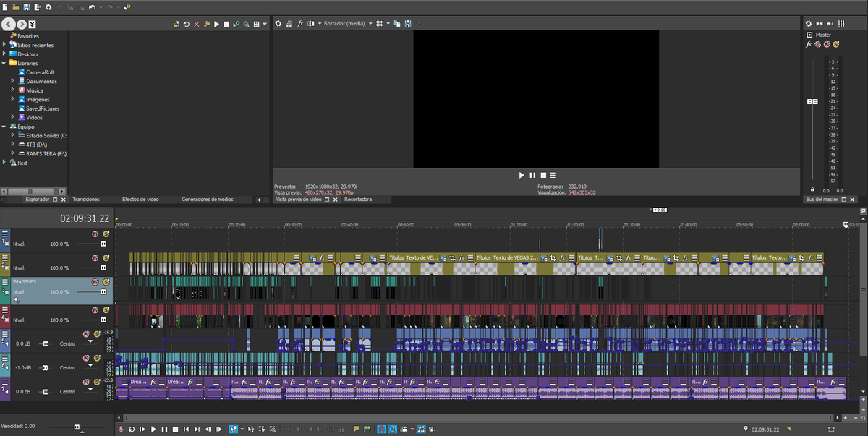This screenshot has width=868, height=436.
Task: Mute the IMAGENES track
Action: (x=95, y=281)
